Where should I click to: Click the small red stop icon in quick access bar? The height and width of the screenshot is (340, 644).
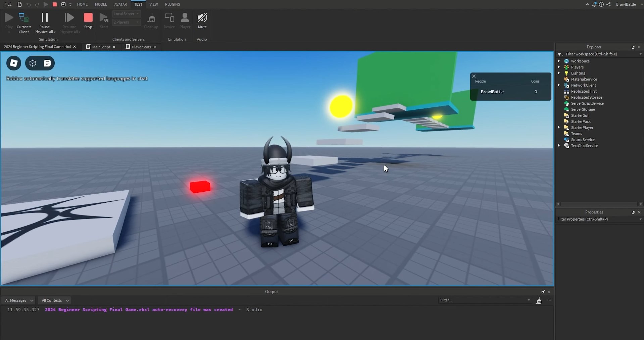55,4
